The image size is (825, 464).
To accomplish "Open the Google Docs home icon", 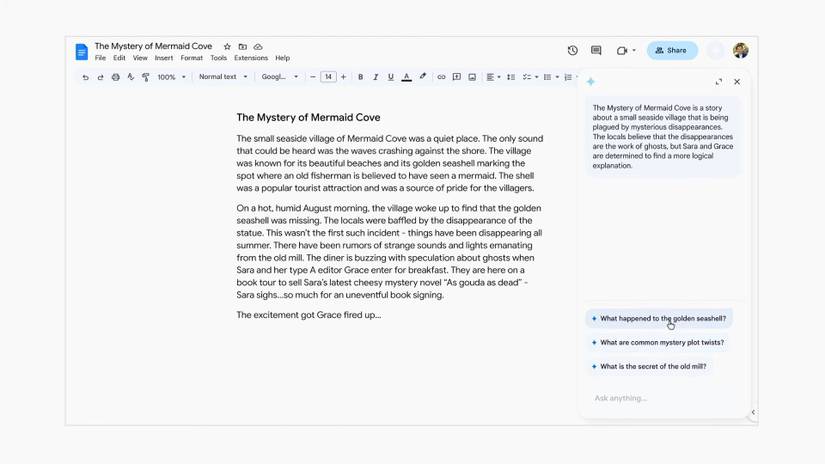I will [x=82, y=52].
